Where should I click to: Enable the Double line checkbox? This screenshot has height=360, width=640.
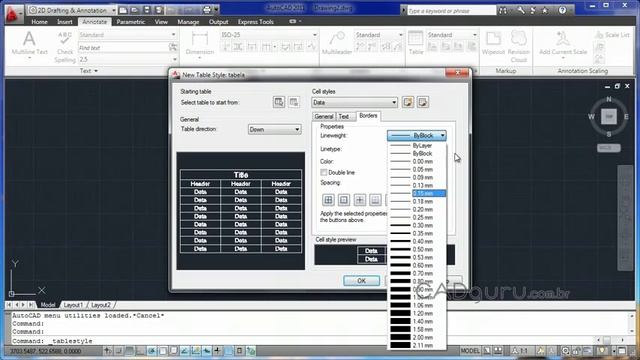point(324,172)
